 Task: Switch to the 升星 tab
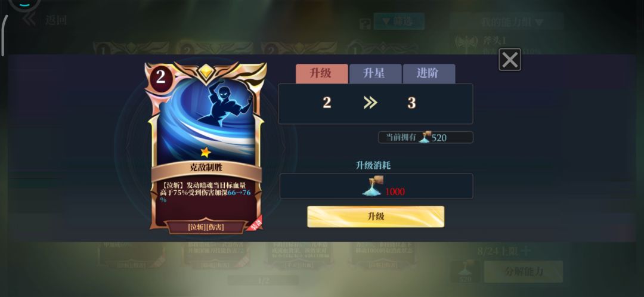[375, 74]
